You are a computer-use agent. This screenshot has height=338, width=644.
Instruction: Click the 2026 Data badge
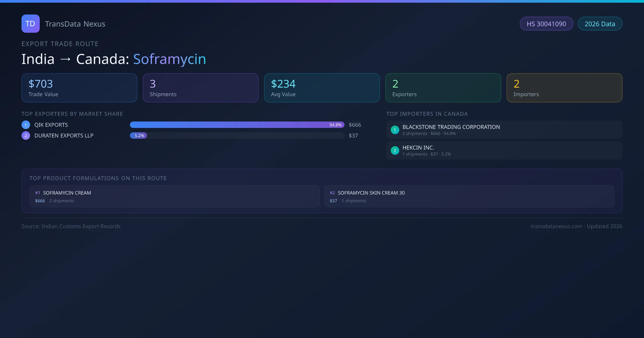(x=600, y=24)
